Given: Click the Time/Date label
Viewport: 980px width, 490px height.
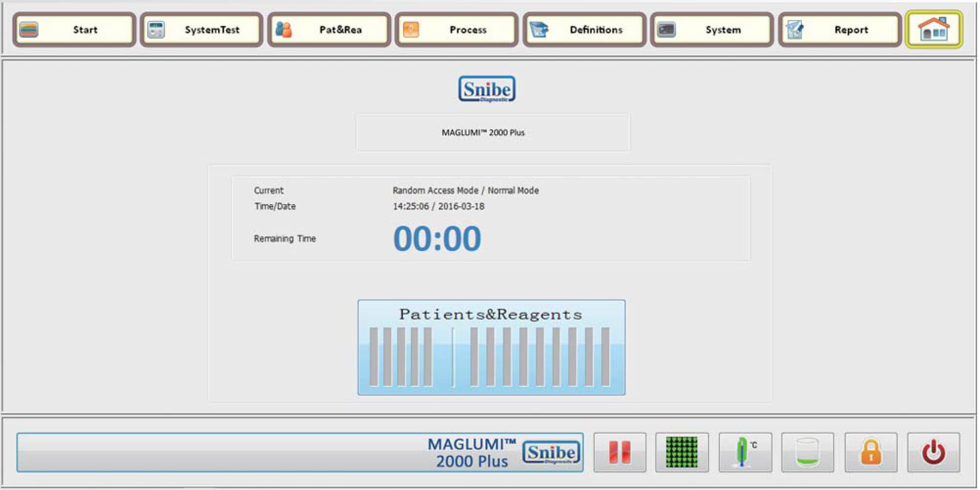Looking at the screenshot, I should pyautogui.click(x=275, y=207).
